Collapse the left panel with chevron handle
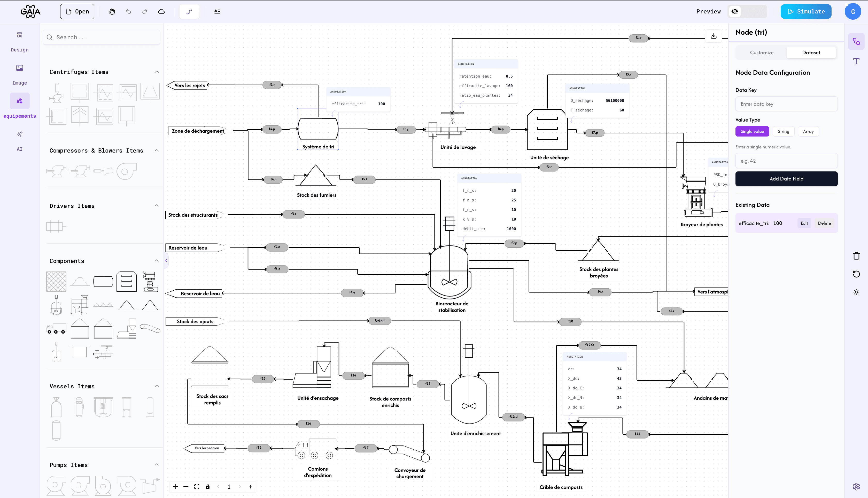 (x=166, y=261)
